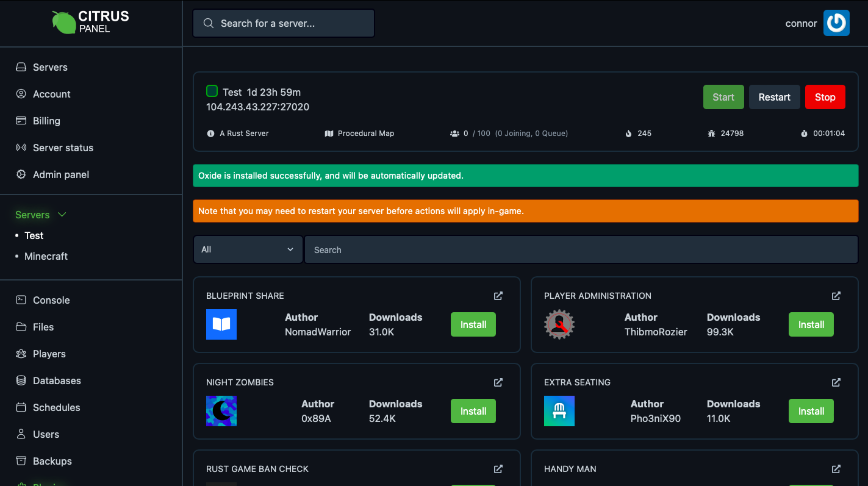Image resolution: width=868 pixels, height=486 pixels.
Task: Open external link for Handy Man plugin
Action: pos(836,469)
